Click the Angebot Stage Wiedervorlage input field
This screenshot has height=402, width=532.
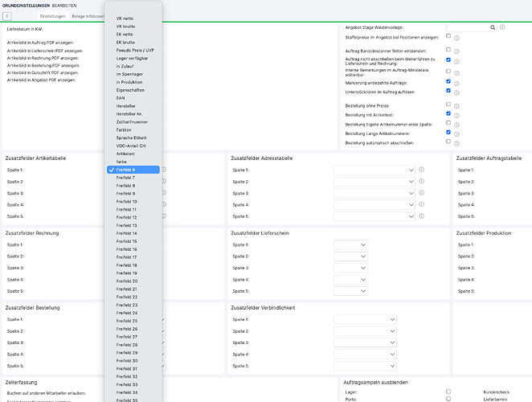(468, 27)
